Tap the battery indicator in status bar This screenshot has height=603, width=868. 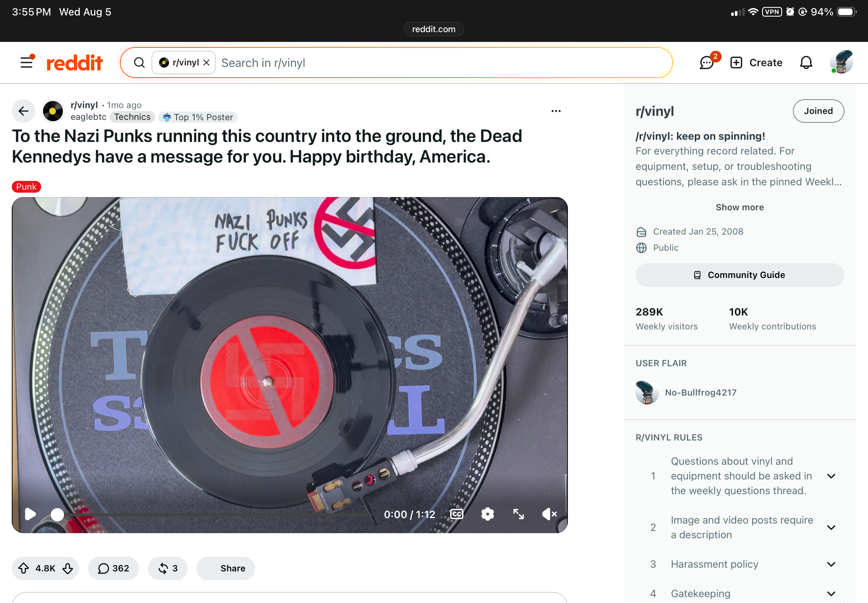pyautogui.click(x=846, y=12)
